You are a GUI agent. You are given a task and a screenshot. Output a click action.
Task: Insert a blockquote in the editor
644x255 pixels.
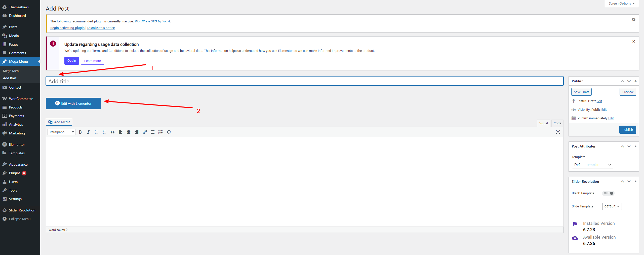point(112,132)
